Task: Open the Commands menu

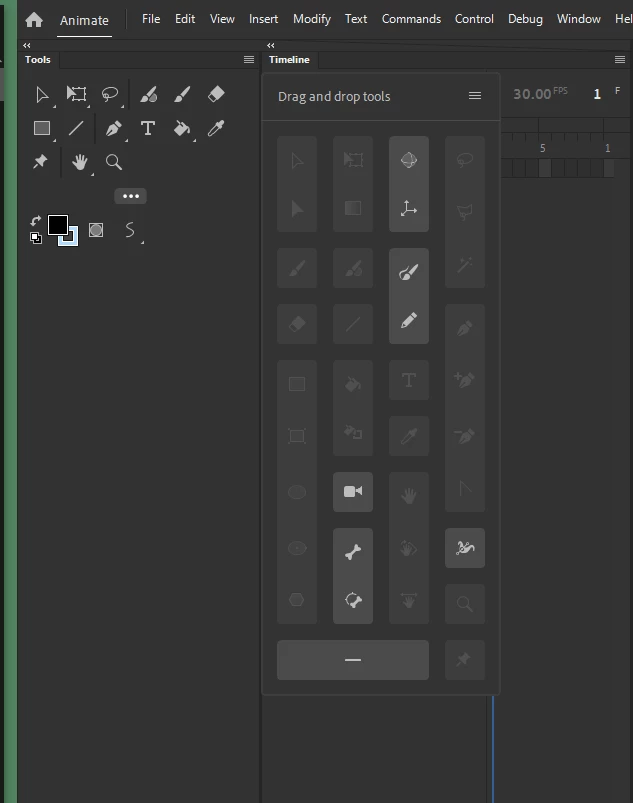Action: 411,19
